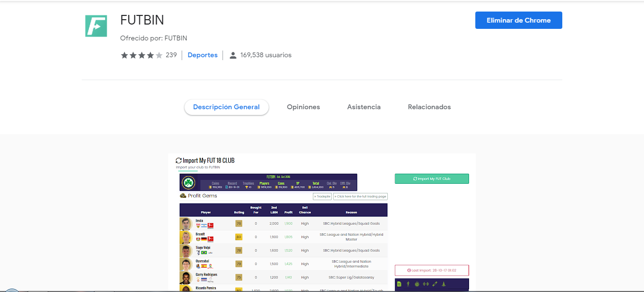644x292 pixels.
Task: Click the 239 reviews count
Action: 171,55
